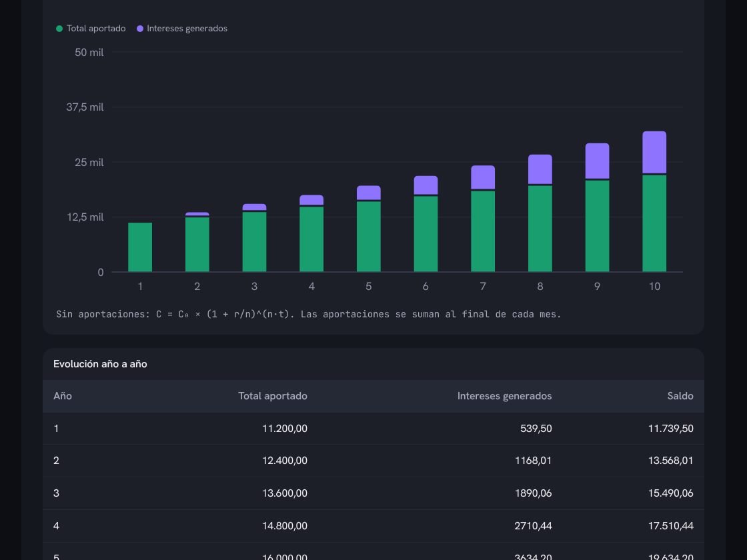Pick the green contribution bar for year 3
Image resolution: width=747 pixels, height=560 pixels.
(254, 242)
